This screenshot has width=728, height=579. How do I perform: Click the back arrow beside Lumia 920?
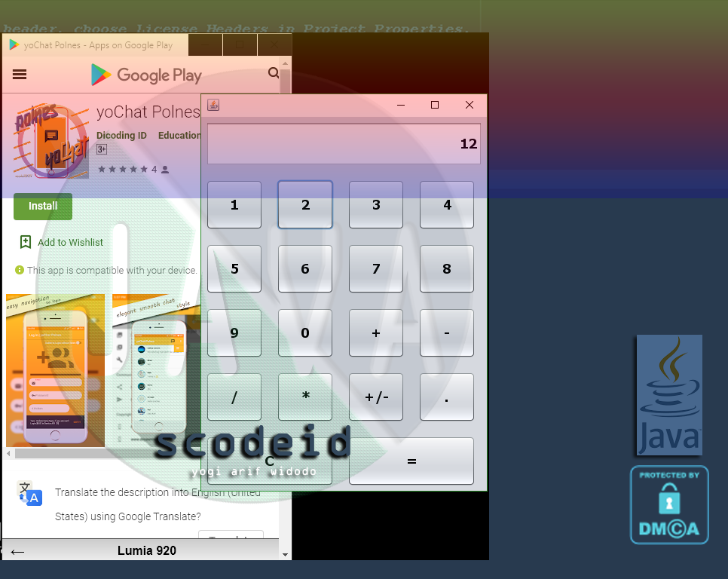point(17,551)
